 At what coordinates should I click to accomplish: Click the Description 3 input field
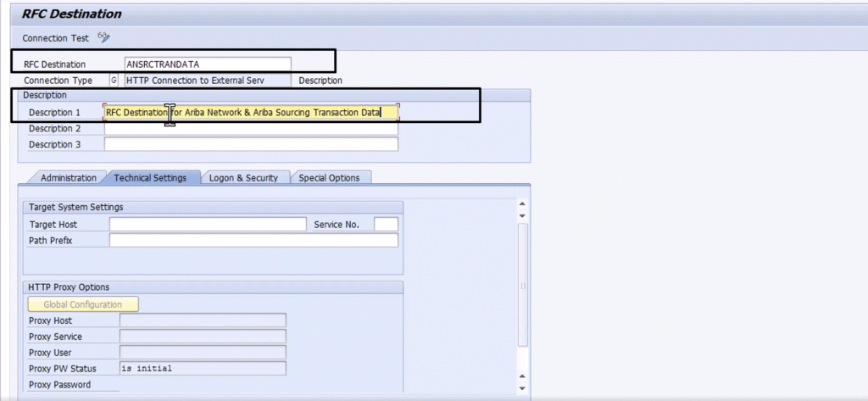click(251, 145)
